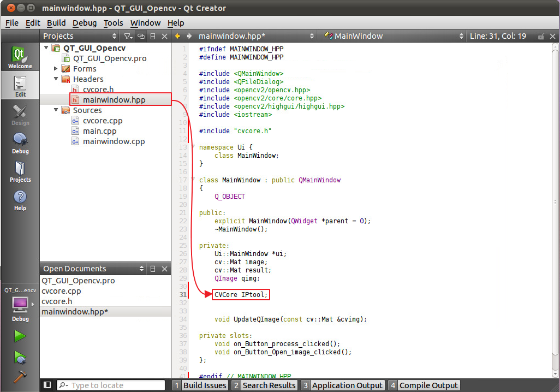Start debugging with the debug play icon
Screen dimensions: 560x392
[20, 358]
